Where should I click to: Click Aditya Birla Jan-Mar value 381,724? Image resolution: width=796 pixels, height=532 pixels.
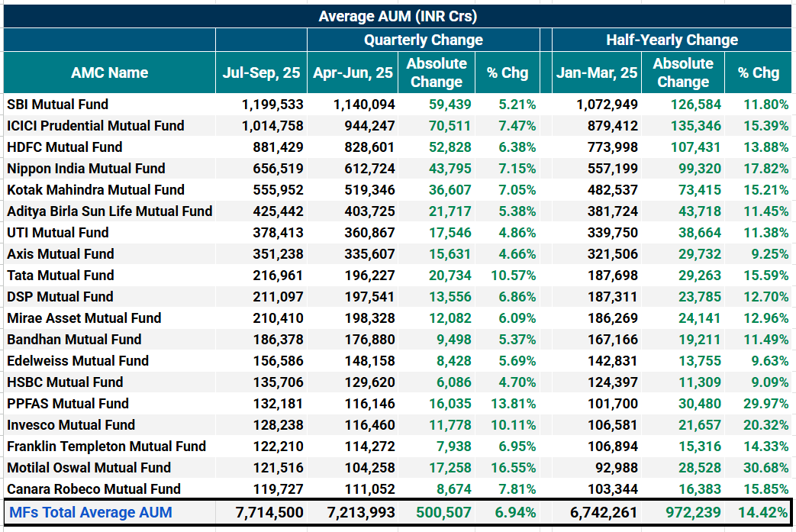(613, 211)
